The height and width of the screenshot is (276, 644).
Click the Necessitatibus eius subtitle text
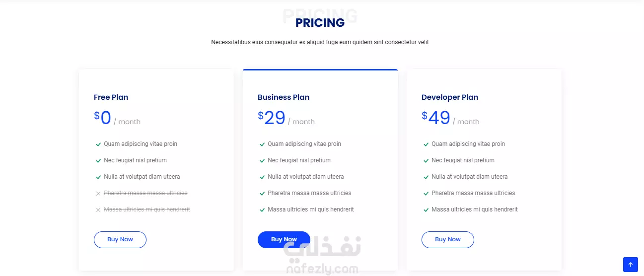[320, 42]
